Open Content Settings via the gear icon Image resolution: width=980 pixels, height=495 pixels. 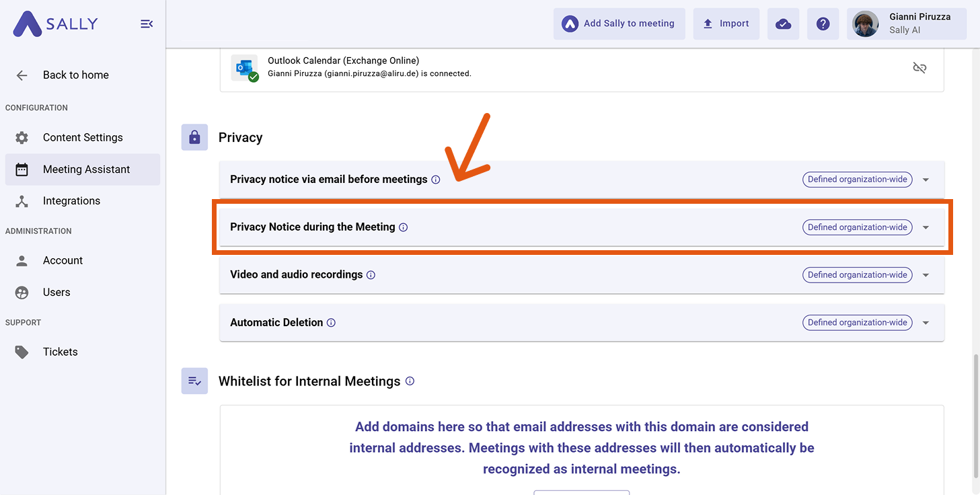click(22, 137)
